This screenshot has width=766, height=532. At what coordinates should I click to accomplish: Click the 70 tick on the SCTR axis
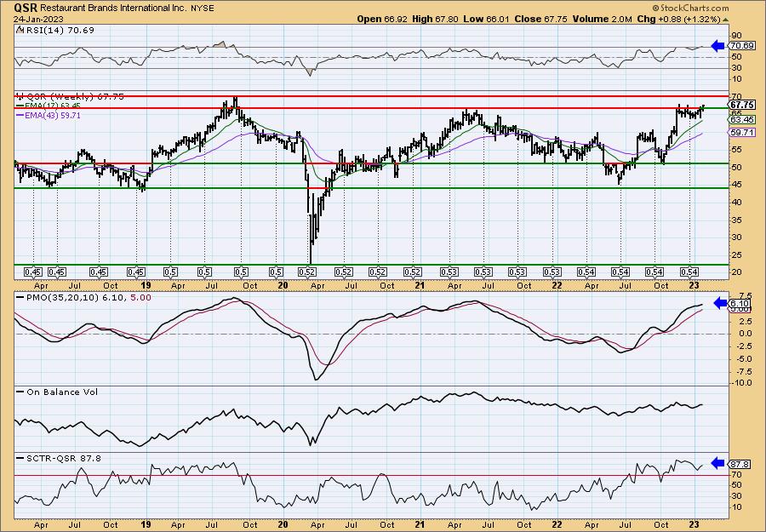(736, 475)
